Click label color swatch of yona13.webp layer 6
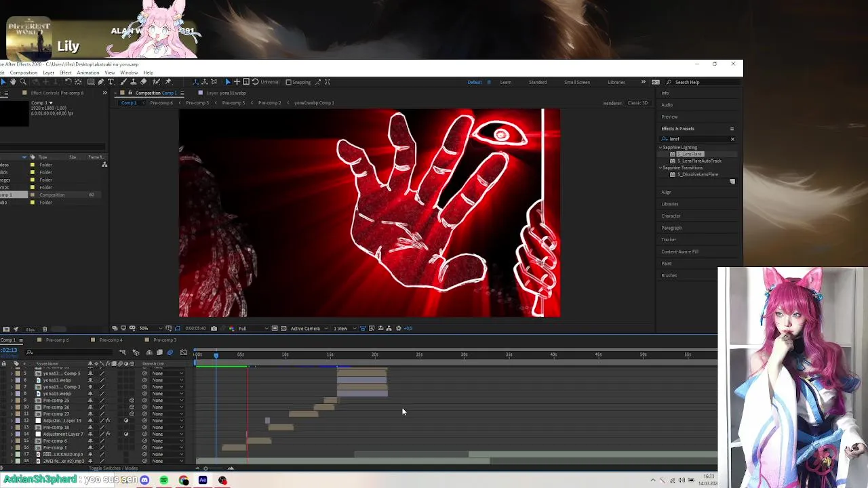 coord(18,380)
